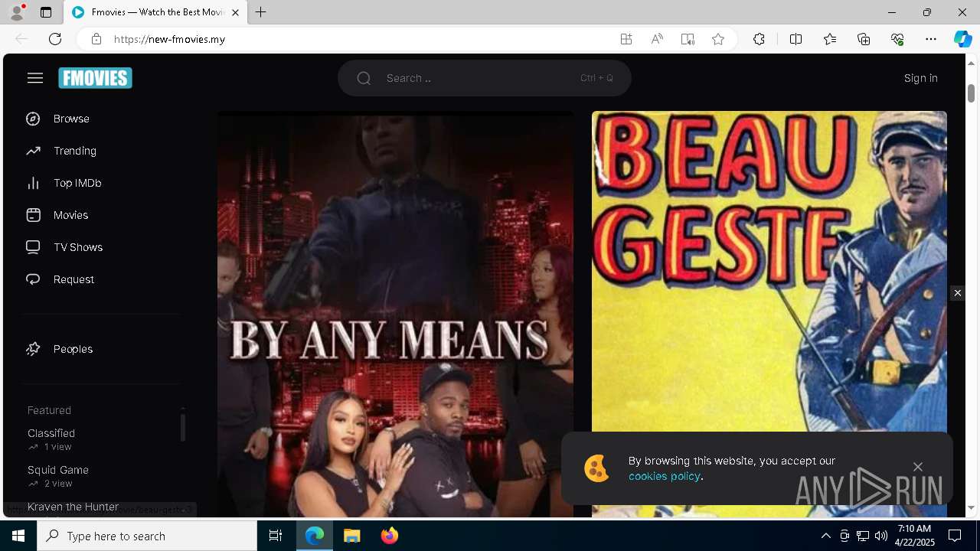Screen dimensions: 980x551
Task: Click the taskbar search box
Action: click(x=147, y=536)
